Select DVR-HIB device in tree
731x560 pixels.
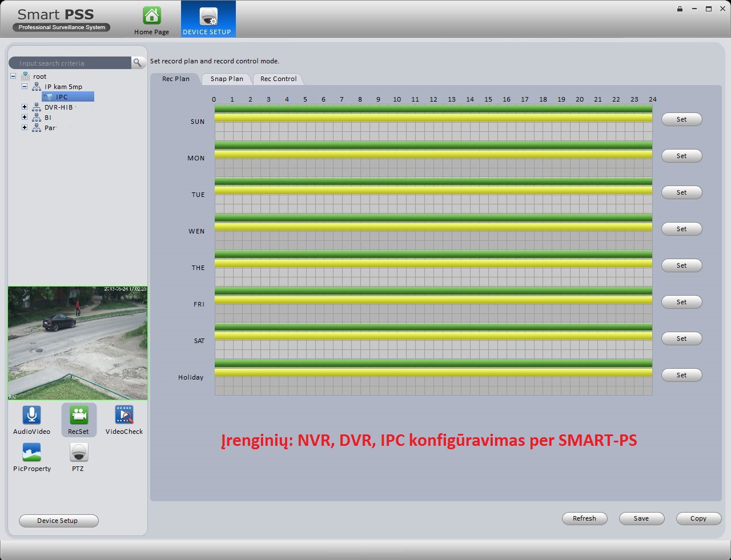coord(59,107)
